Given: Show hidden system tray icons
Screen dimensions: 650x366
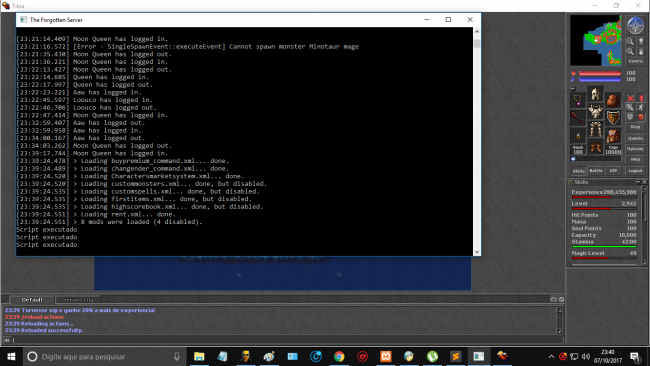Looking at the screenshot, I should pyautogui.click(x=551, y=356).
